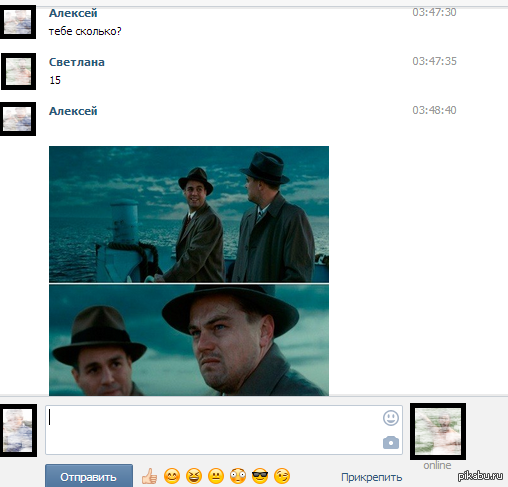
Task: Open Светлана's profile name link
Action: (77, 62)
